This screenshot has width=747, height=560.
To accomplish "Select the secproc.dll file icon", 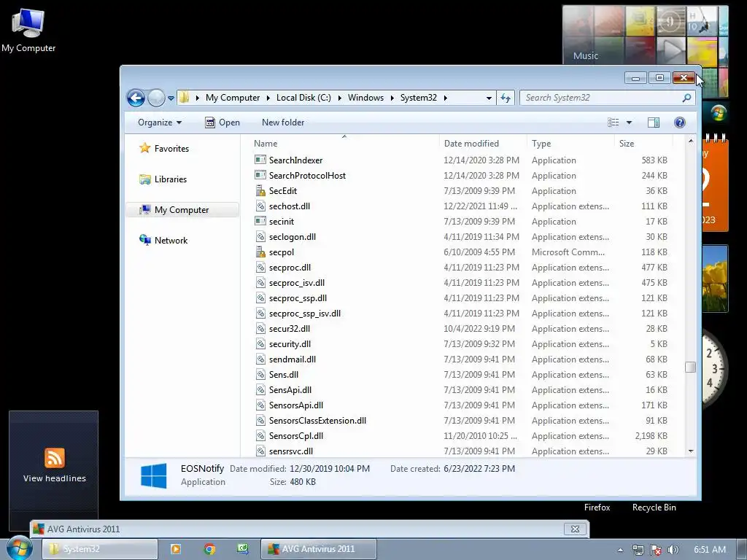I will click(260, 268).
